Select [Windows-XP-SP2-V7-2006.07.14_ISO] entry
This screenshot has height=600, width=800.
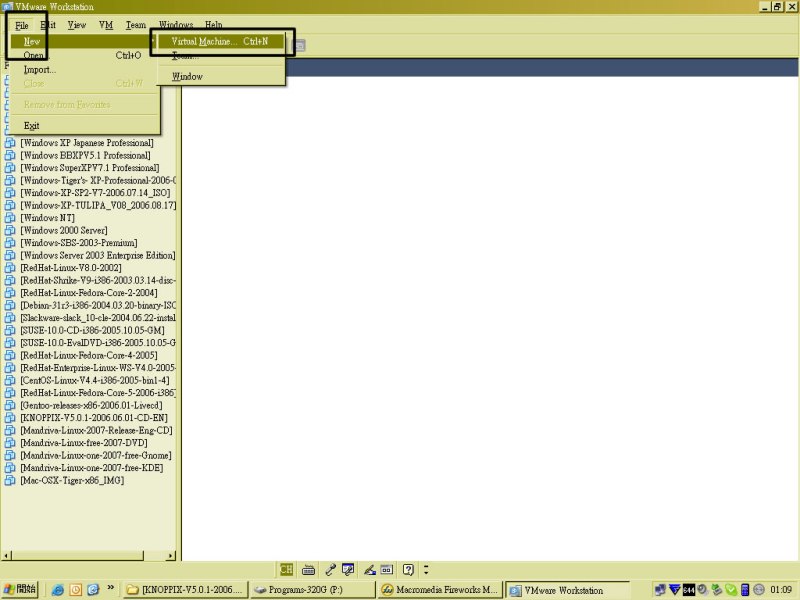[95, 193]
